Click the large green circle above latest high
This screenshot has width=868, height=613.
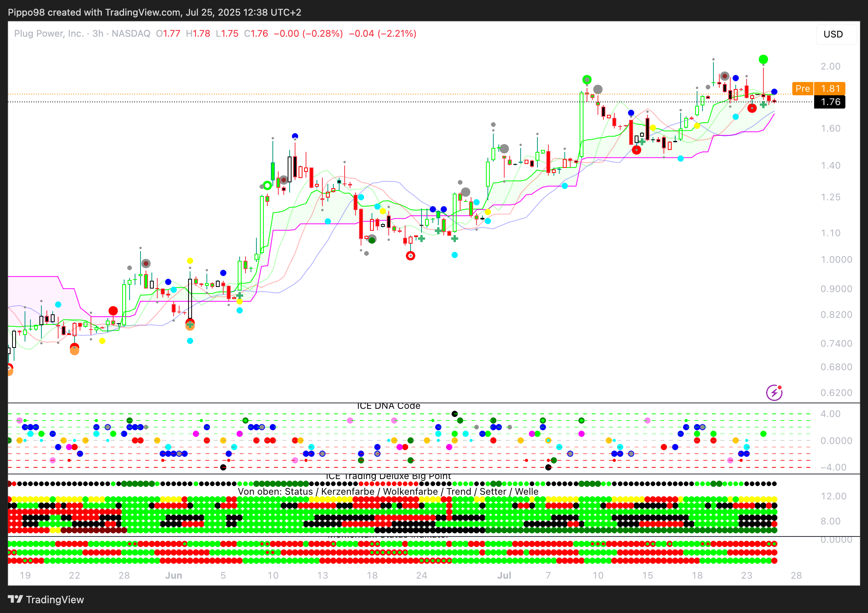(763, 59)
